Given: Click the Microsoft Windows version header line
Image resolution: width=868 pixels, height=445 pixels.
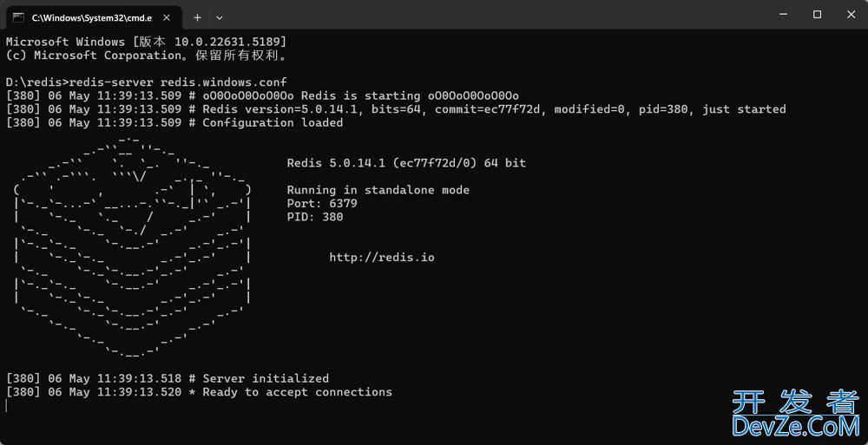Looking at the screenshot, I should pyautogui.click(x=146, y=42).
